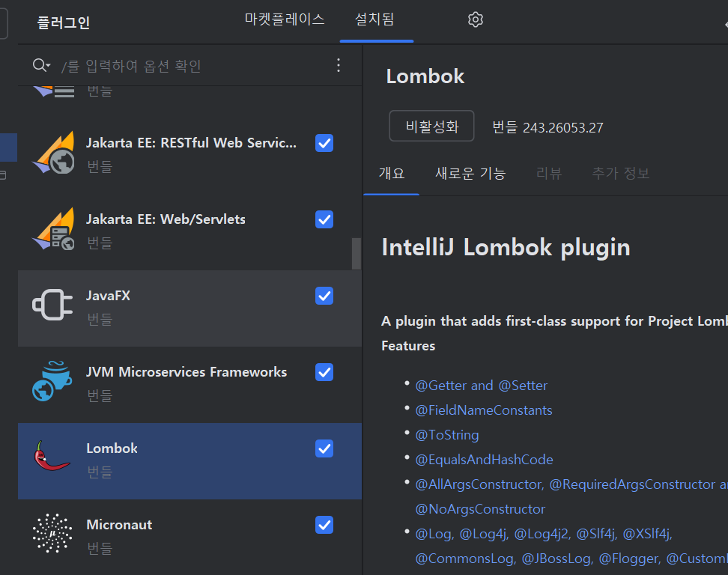The image size is (728, 575).
Task: Select Jakarta EE: Web/Servlets plugin name
Action: click(166, 219)
